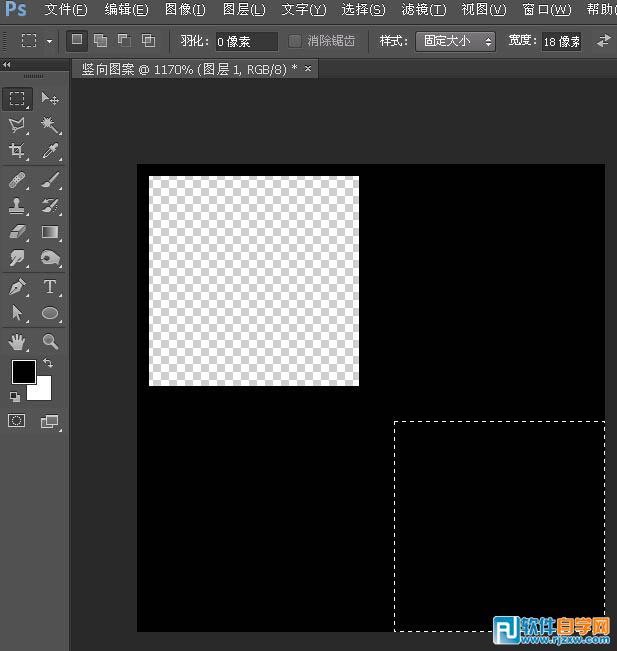The image size is (617, 651).
Task: Toggle Quick Mask mode
Action: 17,421
